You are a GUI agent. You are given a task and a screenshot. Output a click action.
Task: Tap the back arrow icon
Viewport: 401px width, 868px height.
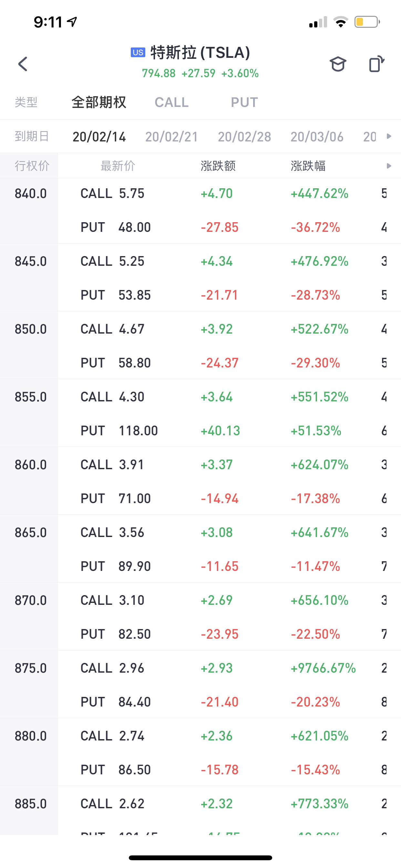point(23,64)
